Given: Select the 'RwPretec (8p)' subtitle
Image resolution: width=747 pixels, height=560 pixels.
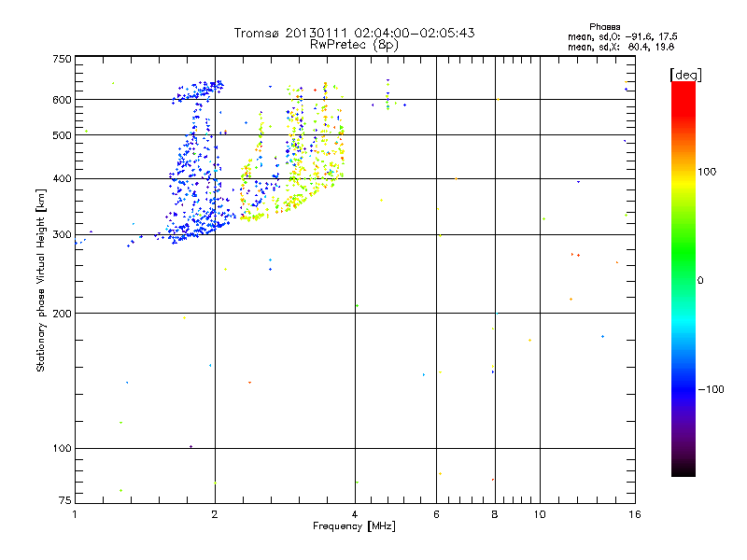Looking at the screenshot, I should (x=354, y=45).
